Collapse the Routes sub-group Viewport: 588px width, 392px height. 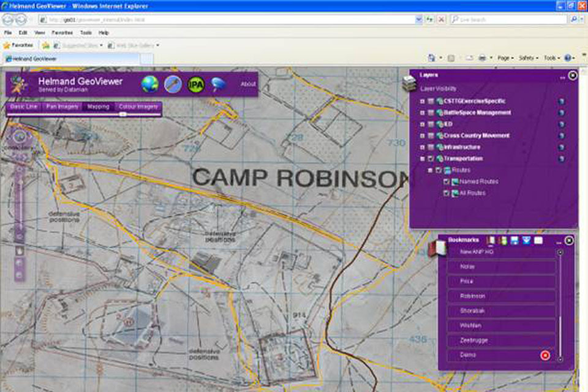pos(430,170)
